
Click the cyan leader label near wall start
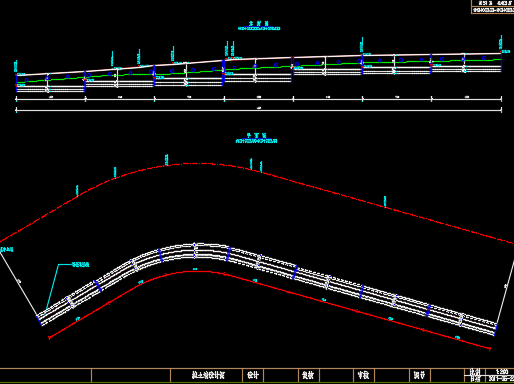(80, 265)
